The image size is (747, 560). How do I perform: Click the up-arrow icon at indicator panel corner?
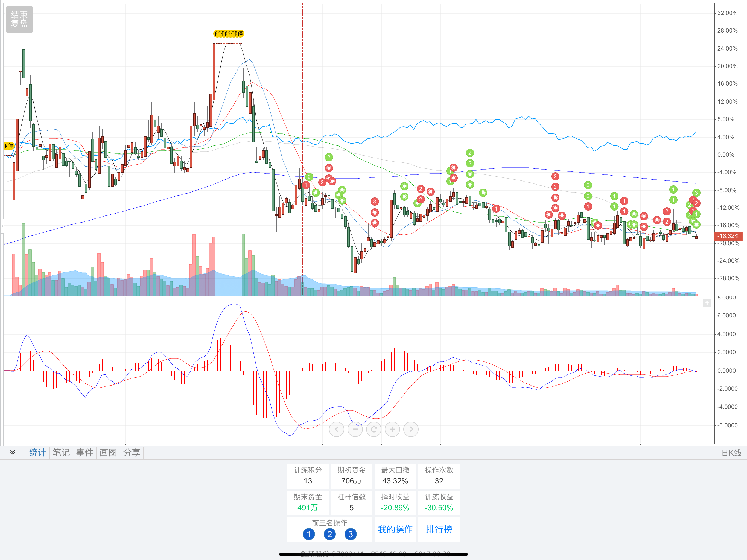pos(707,303)
